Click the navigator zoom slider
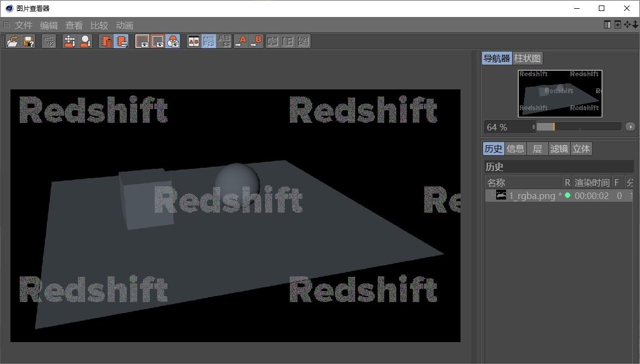This screenshot has width=640, height=364. coord(579,127)
